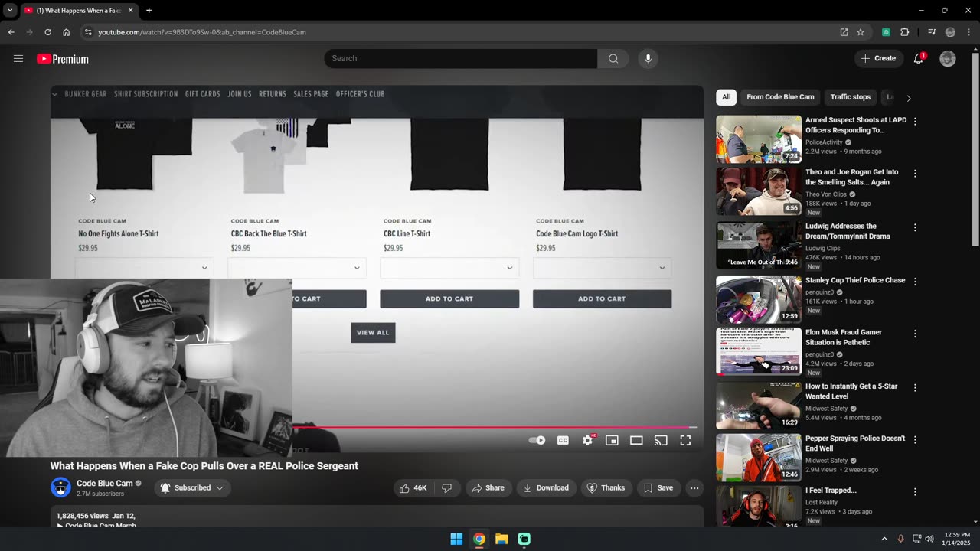The height and width of the screenshot is (551, 980).
Task: Open size dropdown for CBC Line T-Shirt
Action: [x=449, y=268]
